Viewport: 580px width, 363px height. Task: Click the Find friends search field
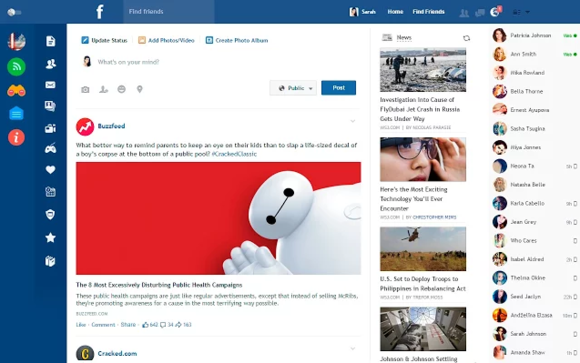pyautogui.click(x=169, y=12)
